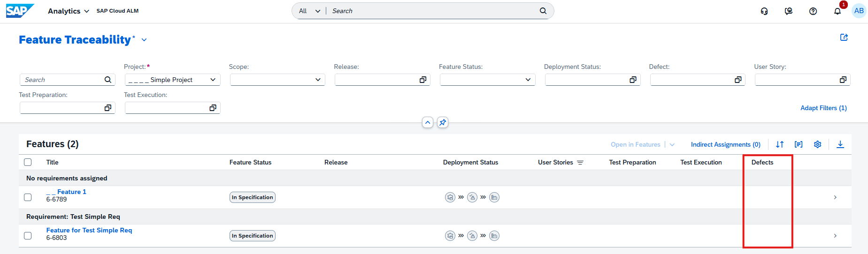Open the feedback chat icon

(x=789, y=11)
